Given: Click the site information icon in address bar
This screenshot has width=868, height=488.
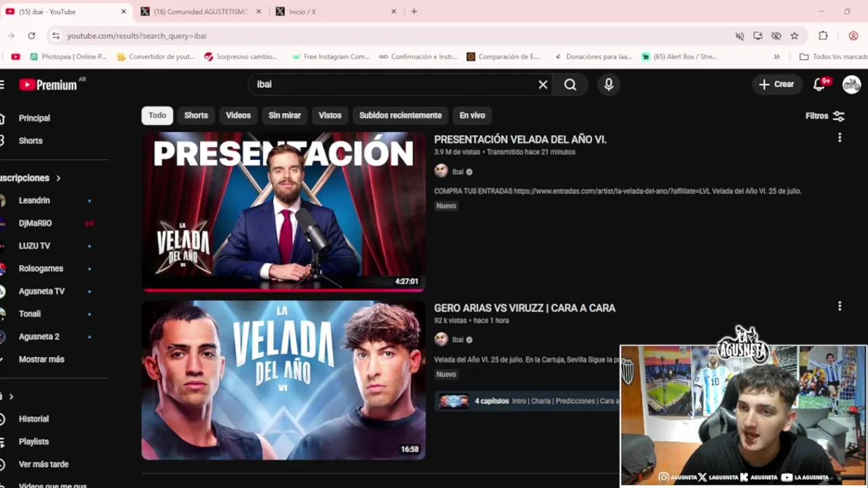Looking at the screenshot, I should point(56,36).
